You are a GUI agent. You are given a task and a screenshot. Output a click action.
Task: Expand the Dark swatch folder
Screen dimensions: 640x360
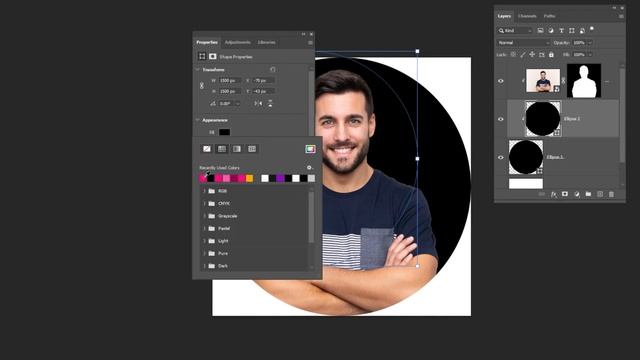point(204,266)
